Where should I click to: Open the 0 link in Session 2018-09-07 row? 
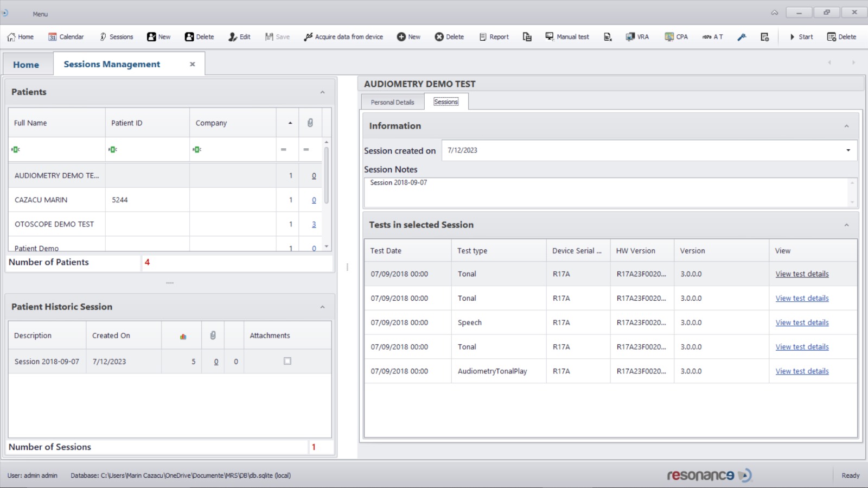tap(216, 362)
